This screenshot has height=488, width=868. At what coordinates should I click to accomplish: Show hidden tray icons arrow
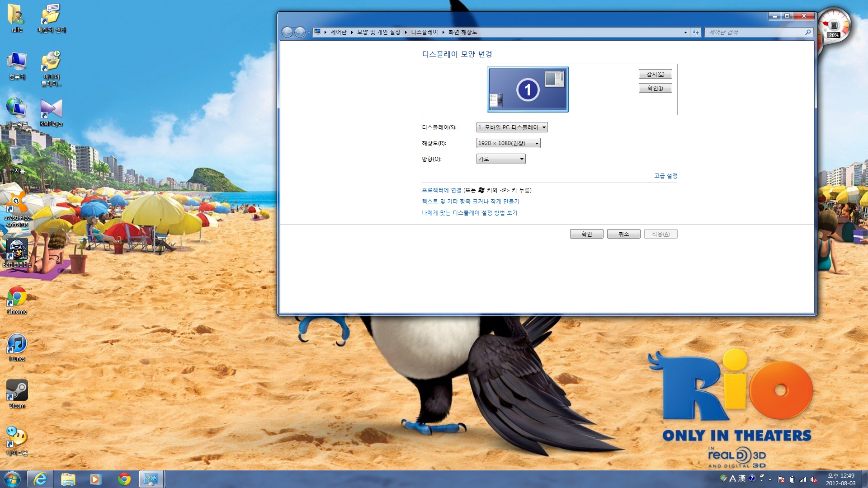pos(770,479)
